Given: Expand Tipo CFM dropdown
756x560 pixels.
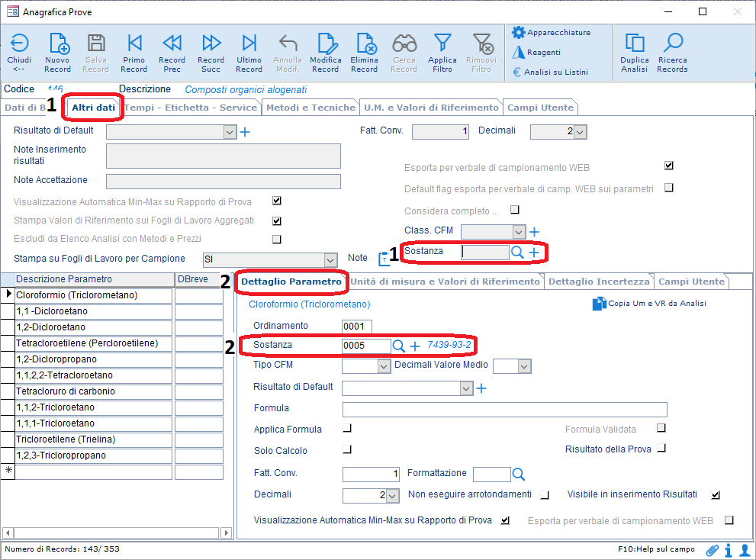Looking at the screenshot, I should click(x=384, y=366).
